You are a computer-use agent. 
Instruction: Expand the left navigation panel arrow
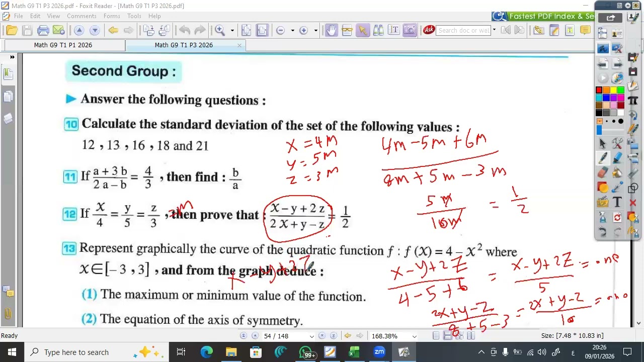(x=12, y=57)
